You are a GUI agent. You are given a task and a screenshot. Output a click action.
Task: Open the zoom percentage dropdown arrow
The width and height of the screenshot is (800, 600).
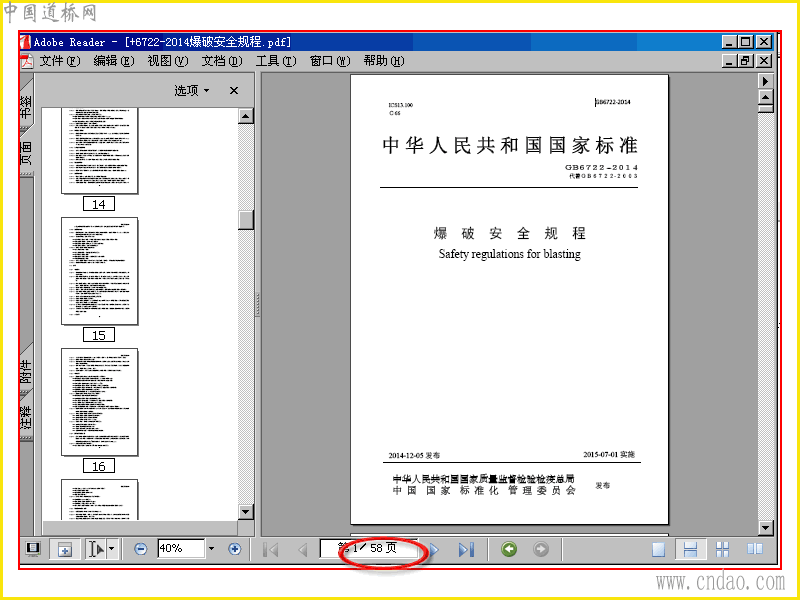(211, 549)
